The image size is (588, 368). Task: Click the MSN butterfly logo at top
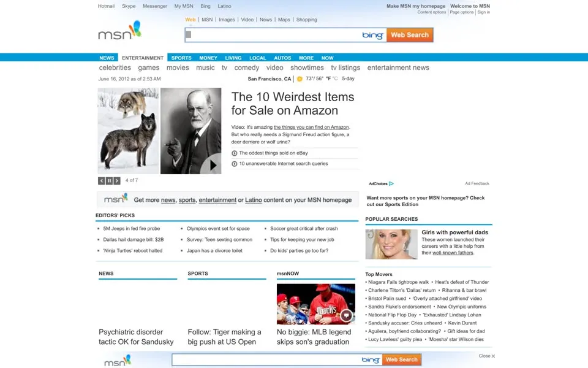coord(119,31)
